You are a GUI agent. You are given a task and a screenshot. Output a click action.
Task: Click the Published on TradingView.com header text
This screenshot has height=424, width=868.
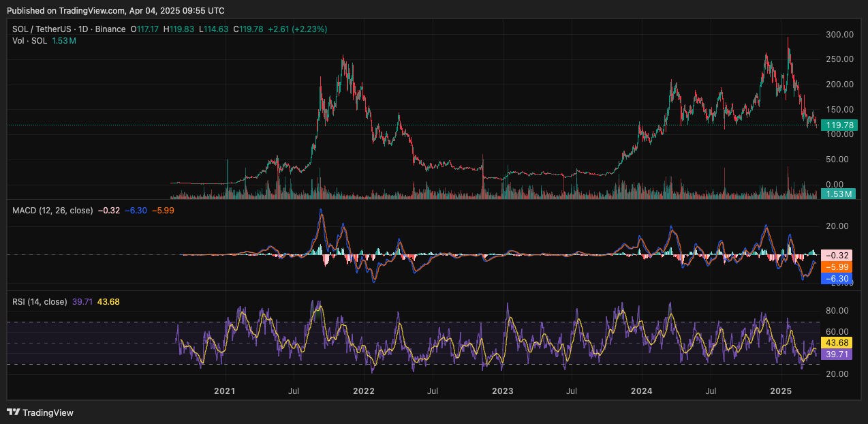tap(115, 11)
